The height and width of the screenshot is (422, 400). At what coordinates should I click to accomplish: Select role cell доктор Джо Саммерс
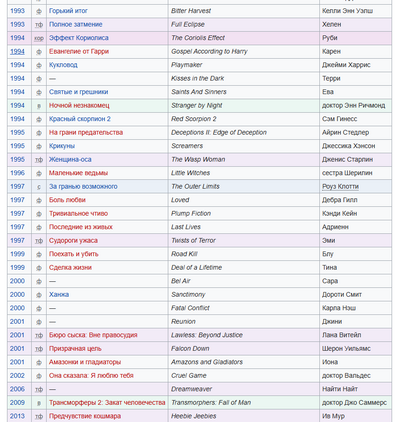click(x=354, y=402)
